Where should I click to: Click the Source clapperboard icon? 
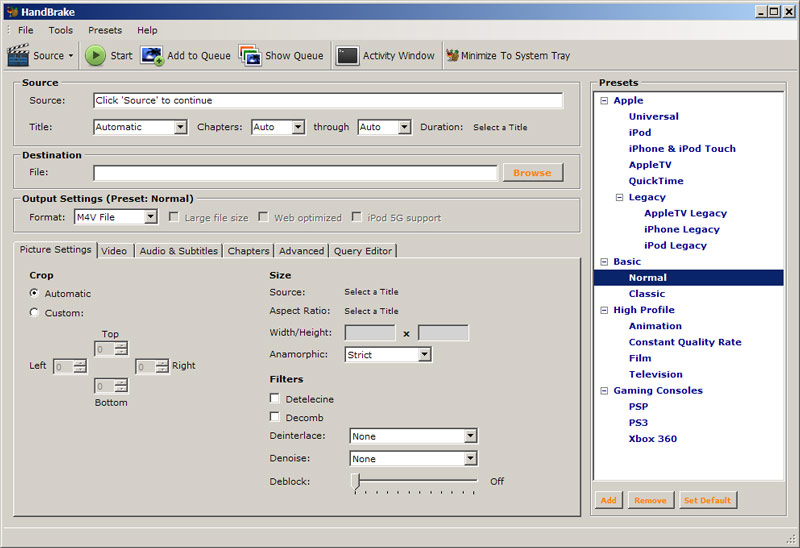pyautogui.click(x=18, y=56)
